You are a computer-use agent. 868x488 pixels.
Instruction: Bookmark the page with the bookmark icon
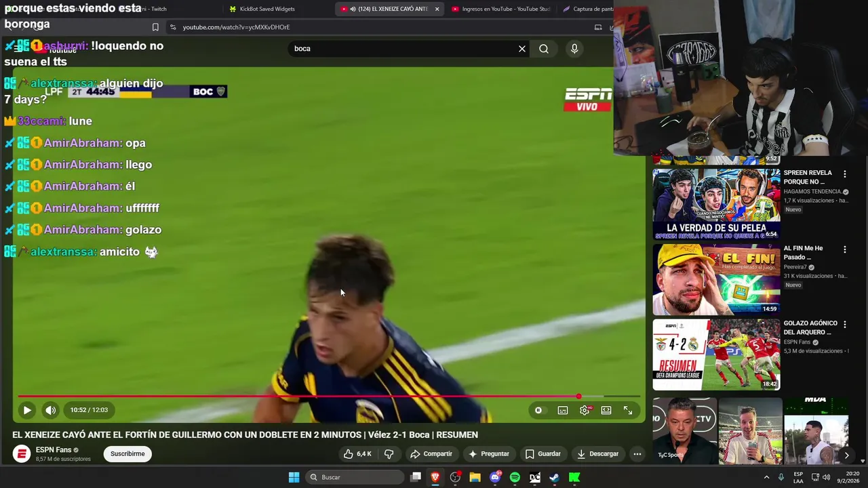click(155, 27)
